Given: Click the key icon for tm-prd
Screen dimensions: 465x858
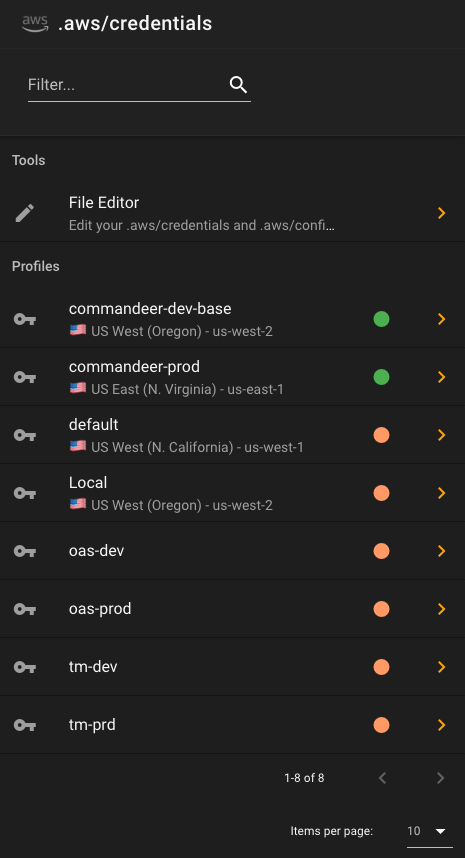Looking at the screenshot, I should [x=25, y=725].
